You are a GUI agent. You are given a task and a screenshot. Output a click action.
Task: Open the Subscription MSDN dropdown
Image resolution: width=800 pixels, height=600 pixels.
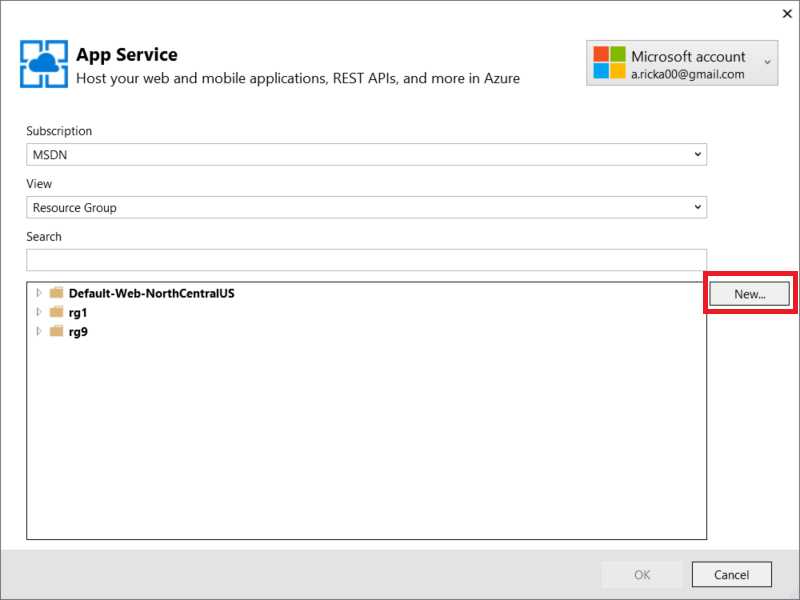tap(366, 155)
